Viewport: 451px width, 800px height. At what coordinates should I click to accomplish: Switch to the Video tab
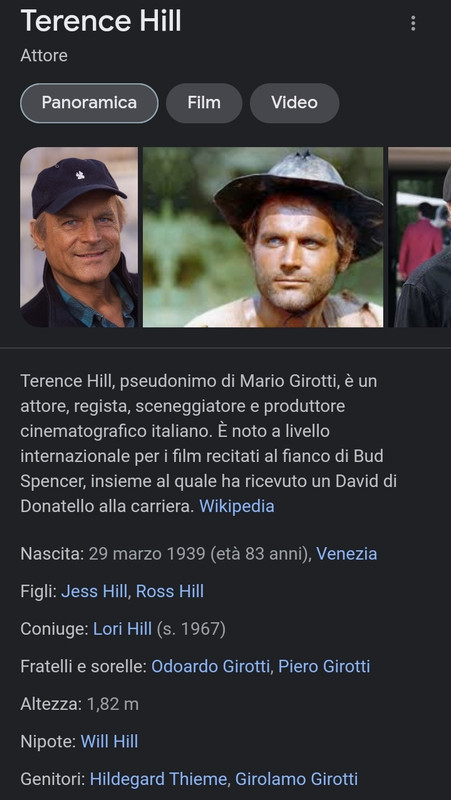(x=294, y=103)
